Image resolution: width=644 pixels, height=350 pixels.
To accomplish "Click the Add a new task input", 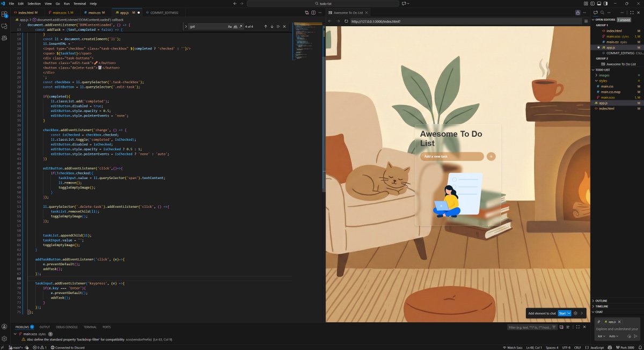I will [x=452, y=157].
